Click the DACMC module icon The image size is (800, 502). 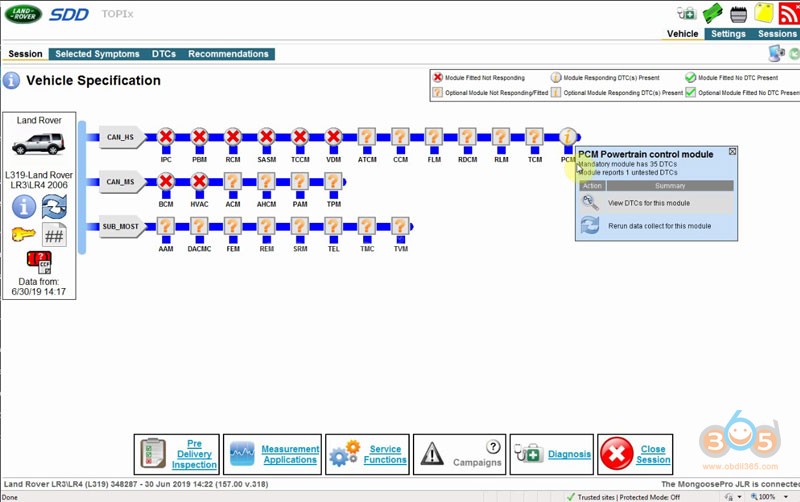(x=199, y=226)
